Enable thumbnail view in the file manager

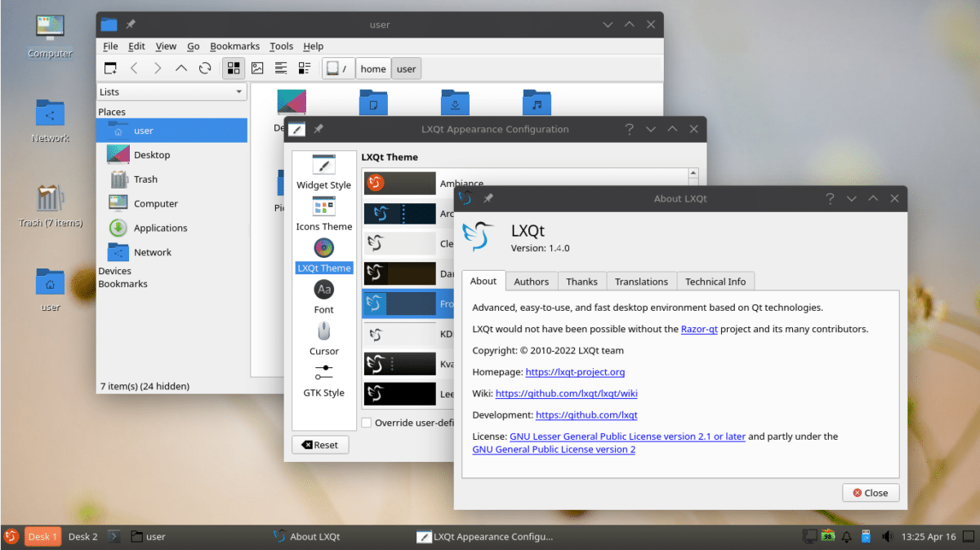(x=257, y=68)
